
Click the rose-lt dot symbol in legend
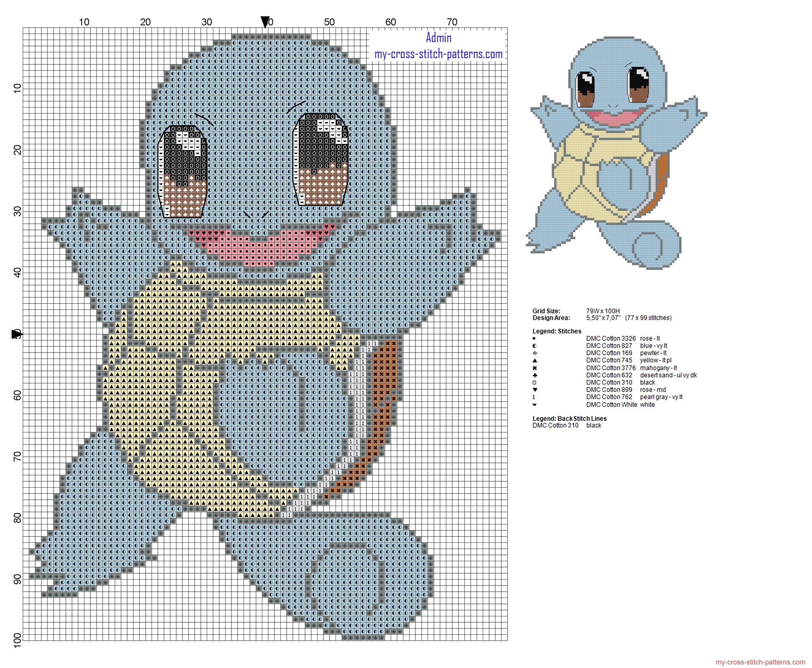coord(534,339)
